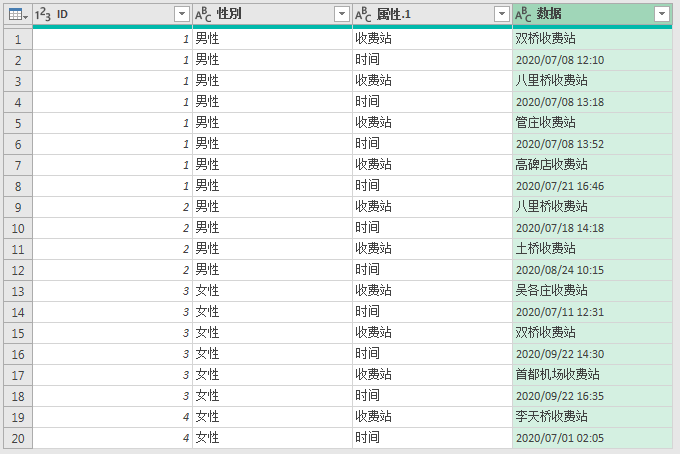The image size is (680, 454).
Task: Click the cell 2020/09/22 16:35
Action: point(592,396)
